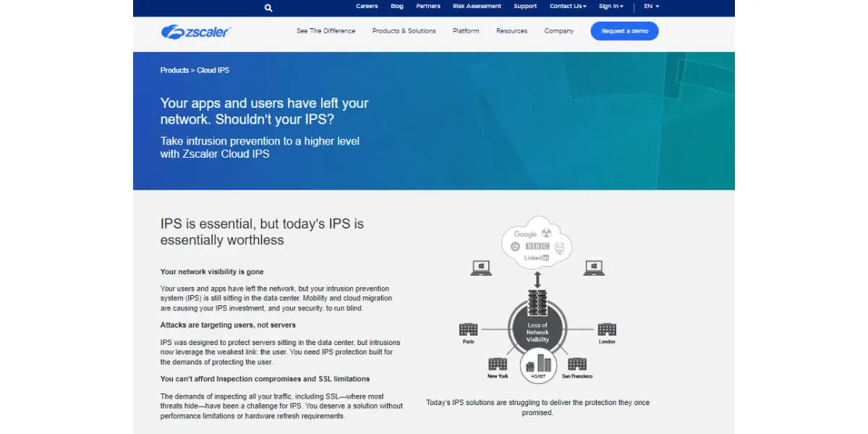
Task: Expand the Sign In dropdown
Action: (x=610, y=7)
